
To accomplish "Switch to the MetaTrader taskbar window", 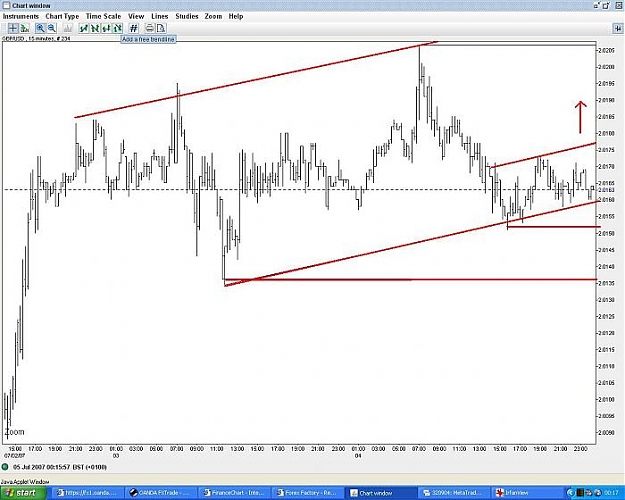I will pos(454,493).
